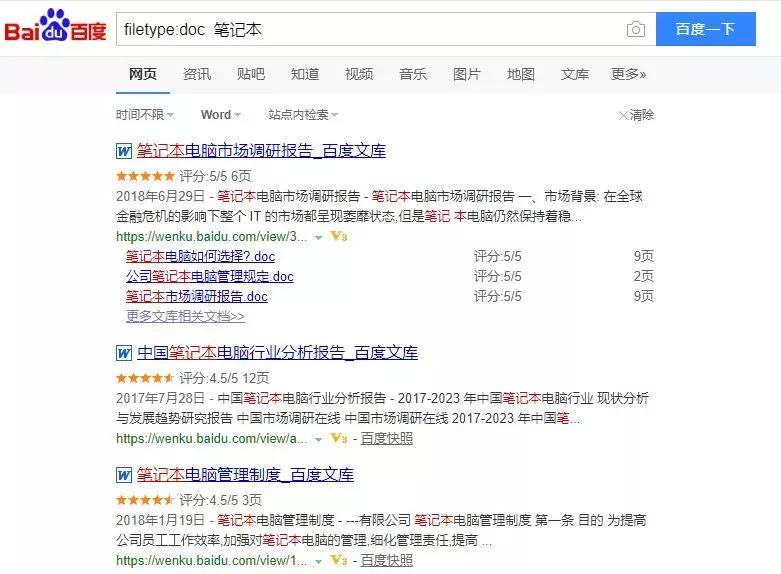Click Word icon beside 笔记本电脑市场调研报告 result
Viewport: 781px width, 574px height.
click(124, 150)
